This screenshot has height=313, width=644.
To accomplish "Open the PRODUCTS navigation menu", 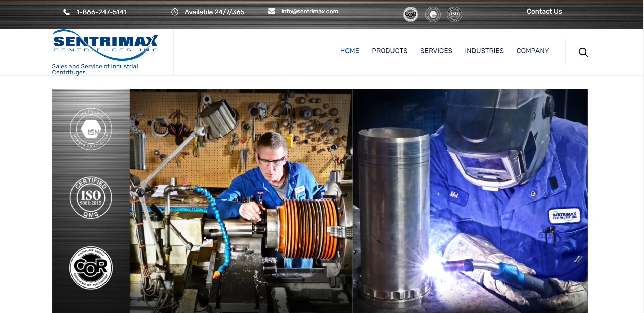I will (389, 51).
